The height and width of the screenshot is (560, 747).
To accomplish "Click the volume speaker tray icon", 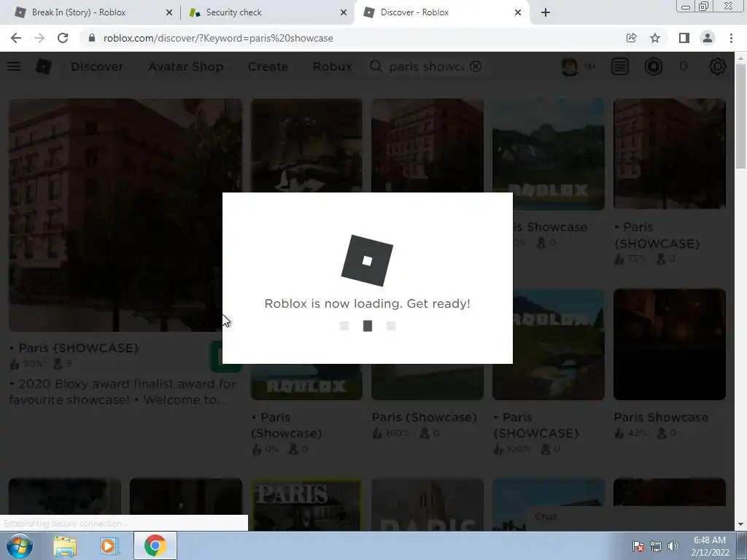I will click(x=673, y=546).
